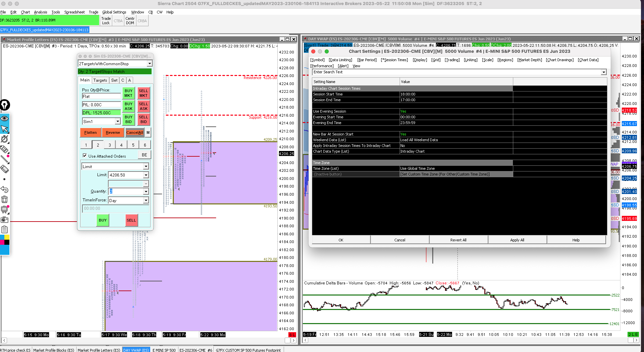This screenshot has height=352, width=644.
Task: Open the [Market Depth] settings tab
Action: pyautogui.click(x=530, y=60)
